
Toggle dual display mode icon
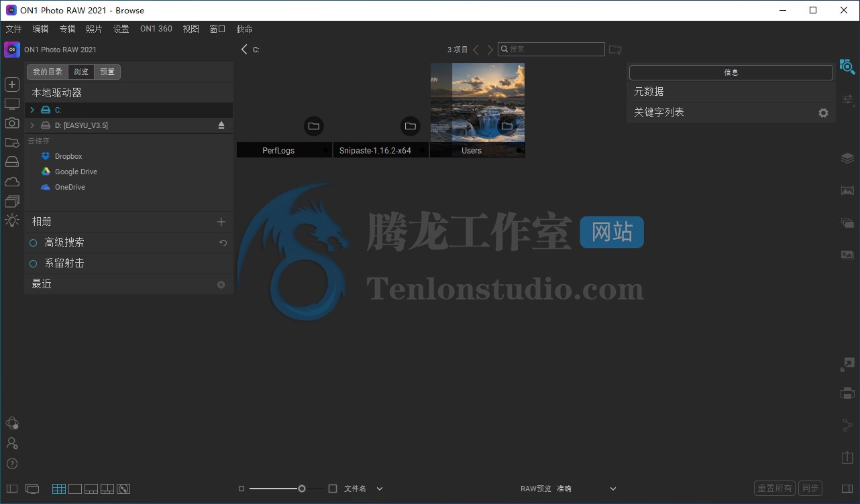[32, 489]
